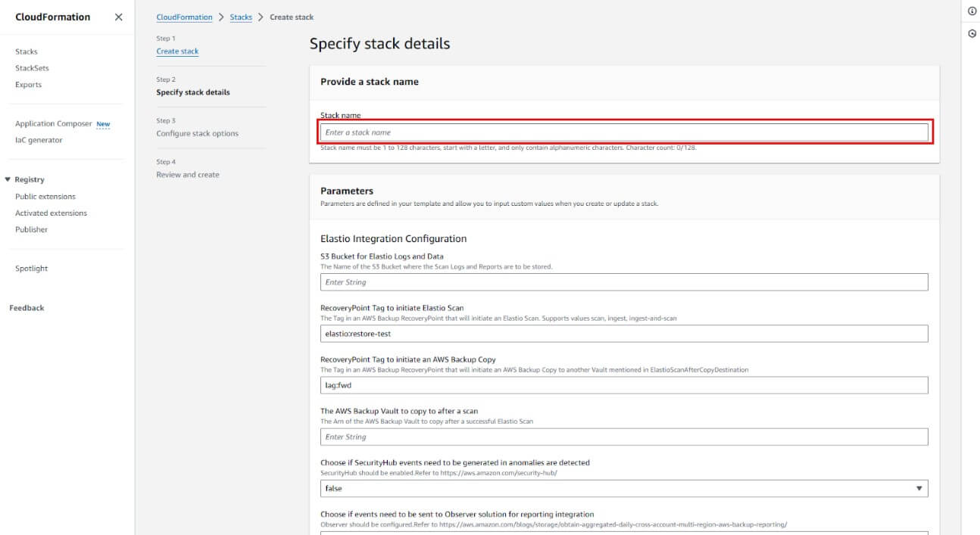Select the Configure stack options step text
This screenshot has width=980, height=535.
point(197,133)
